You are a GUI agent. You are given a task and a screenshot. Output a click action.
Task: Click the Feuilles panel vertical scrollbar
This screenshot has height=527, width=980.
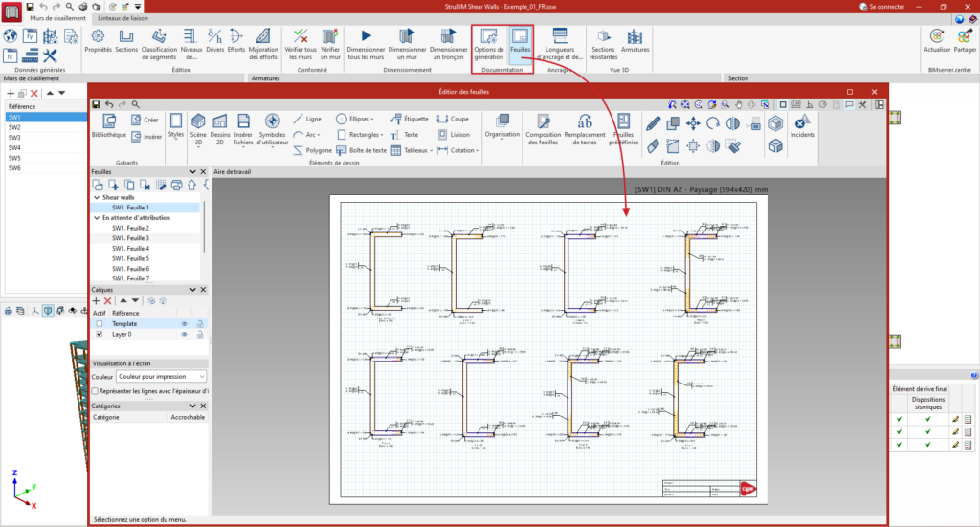(204, 228)
